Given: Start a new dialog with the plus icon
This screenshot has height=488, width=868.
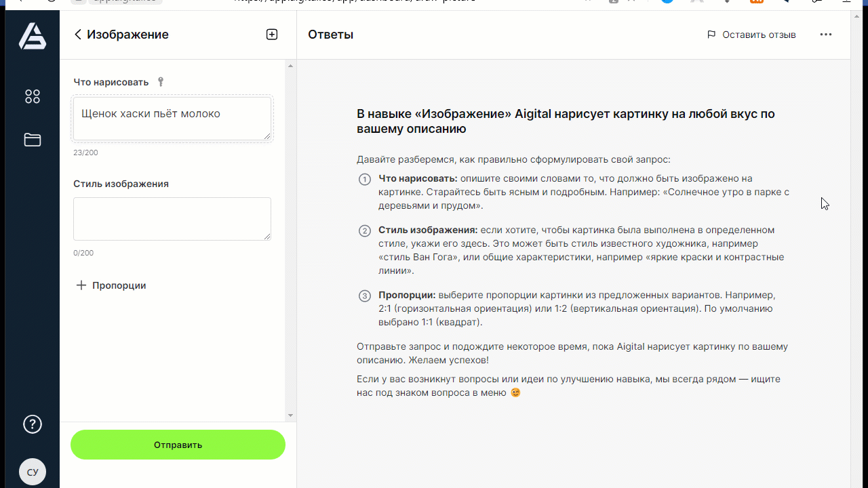Looking at the screenshot, I should 271,34.
